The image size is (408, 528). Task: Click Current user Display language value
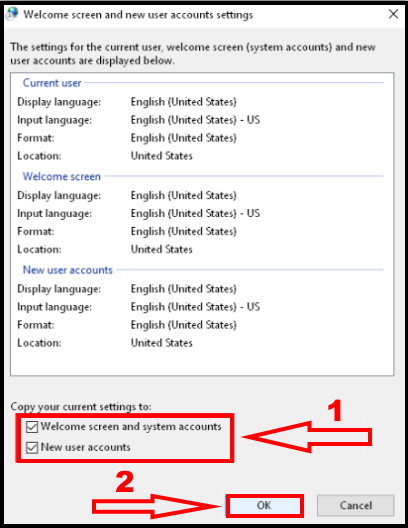pos(183,102)
